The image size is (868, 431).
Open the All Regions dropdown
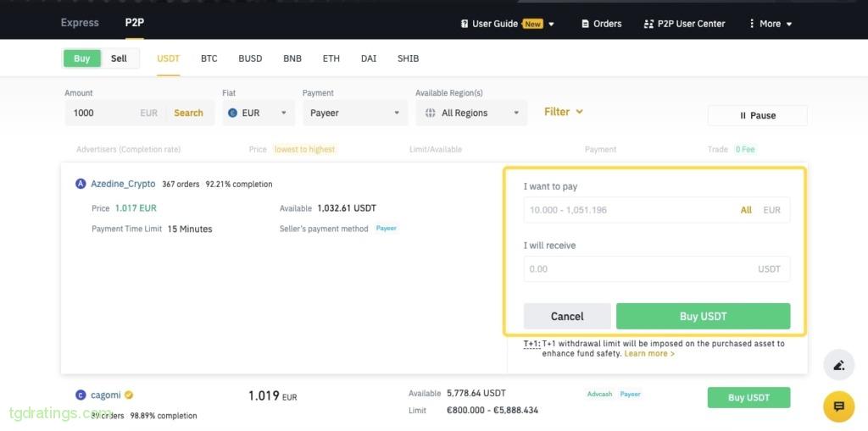(x=471, y=113)
